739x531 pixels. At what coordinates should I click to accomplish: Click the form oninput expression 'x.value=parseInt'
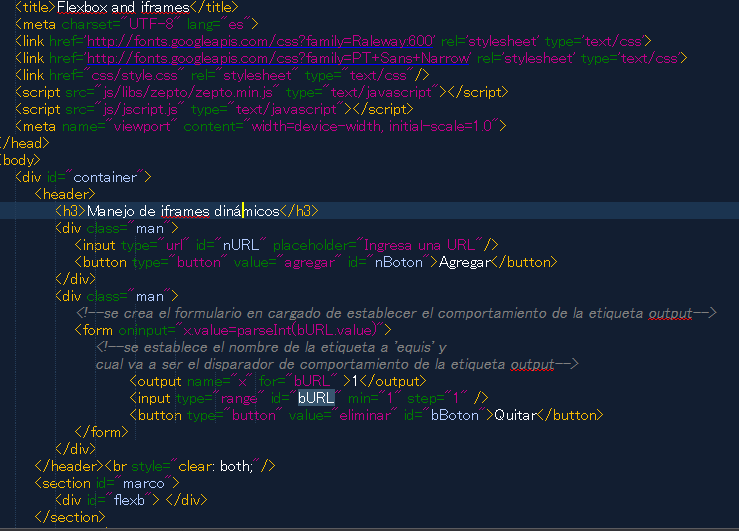[x=280, y=330]
